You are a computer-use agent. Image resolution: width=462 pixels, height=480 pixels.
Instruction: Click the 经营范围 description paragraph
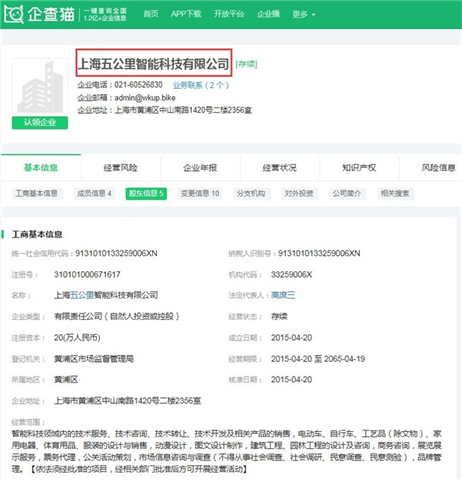[x=227, y=451]
